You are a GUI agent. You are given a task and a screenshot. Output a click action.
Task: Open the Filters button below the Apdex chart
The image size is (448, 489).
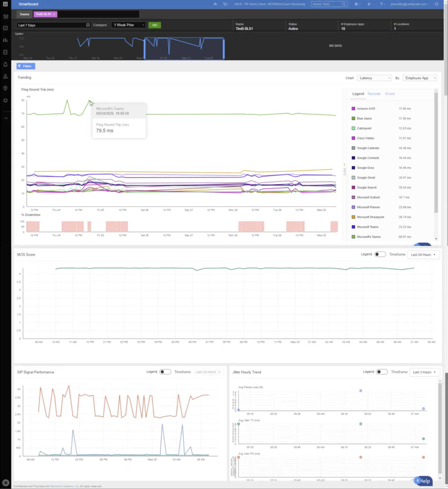click(x=25, y=66)
